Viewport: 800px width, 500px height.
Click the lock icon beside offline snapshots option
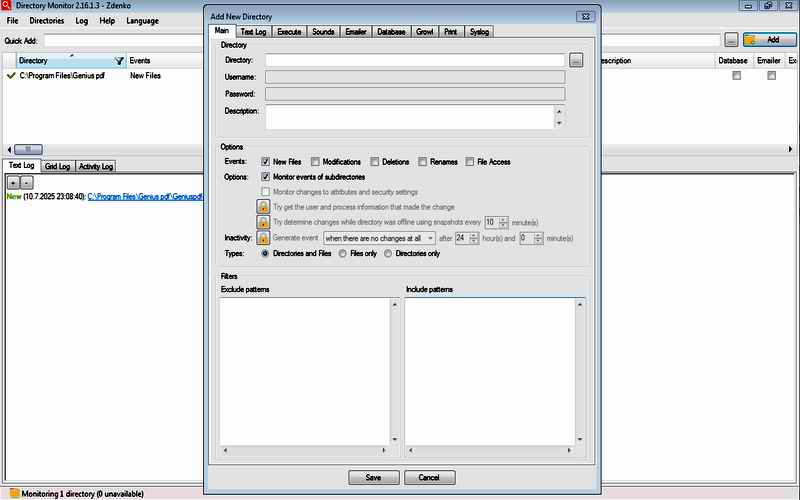[264, 222]
